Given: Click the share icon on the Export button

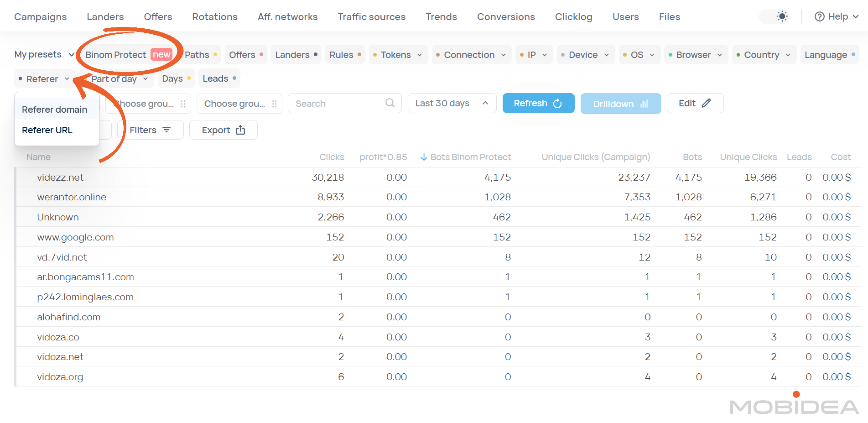Looking at the screenshot, I should 241,130.
